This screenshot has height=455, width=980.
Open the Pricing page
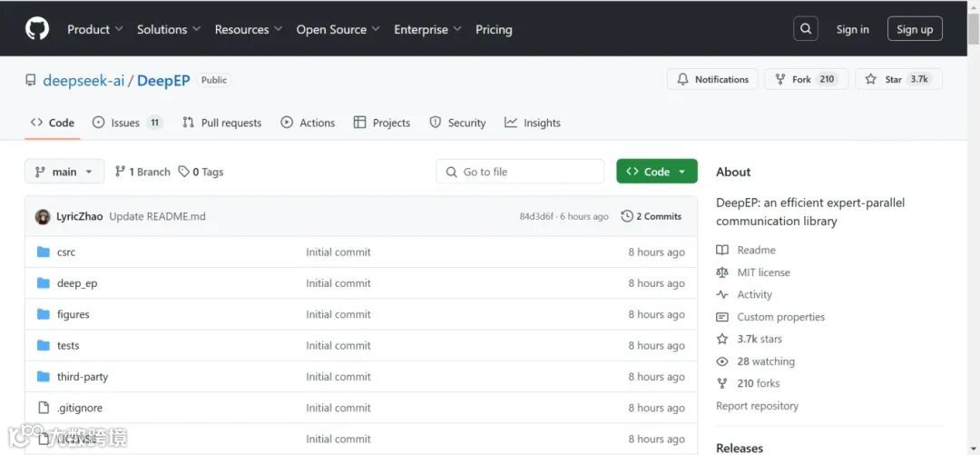click(494, 29)
